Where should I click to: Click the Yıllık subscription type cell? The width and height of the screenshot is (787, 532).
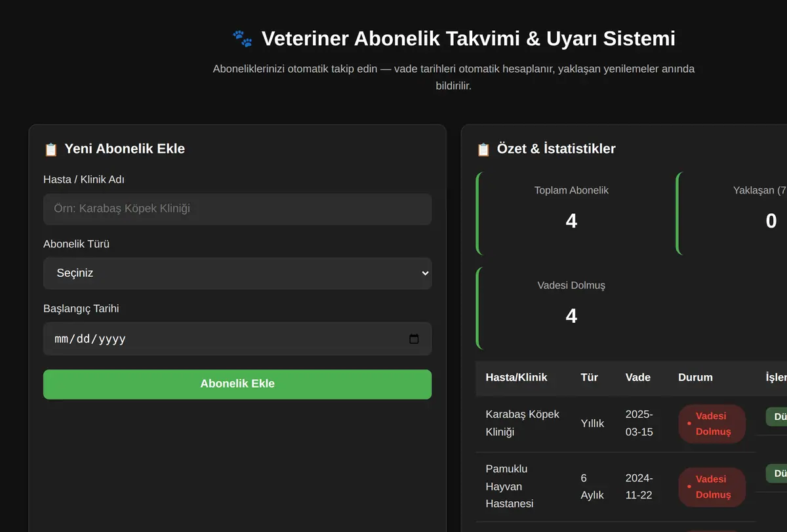click(592, 423)
